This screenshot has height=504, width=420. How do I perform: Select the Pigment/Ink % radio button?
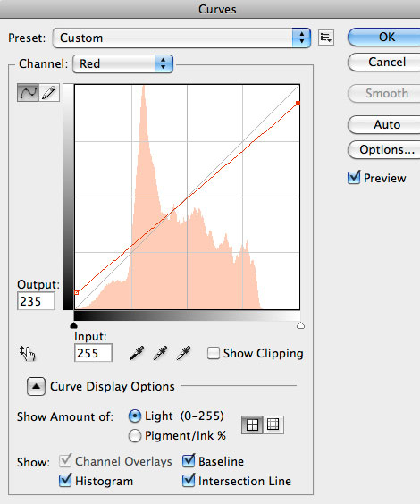point(135,436)
